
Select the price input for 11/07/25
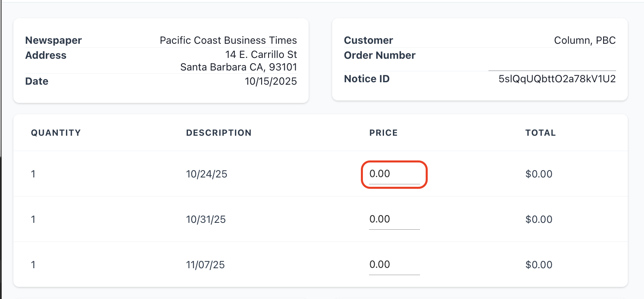tap(394, 265)
